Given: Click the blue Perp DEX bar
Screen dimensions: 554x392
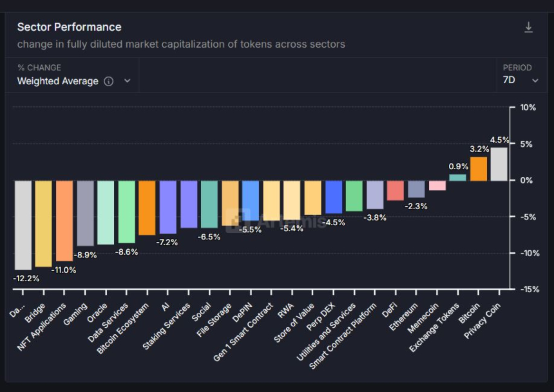Looking at the screenshot, I should 333,196.
